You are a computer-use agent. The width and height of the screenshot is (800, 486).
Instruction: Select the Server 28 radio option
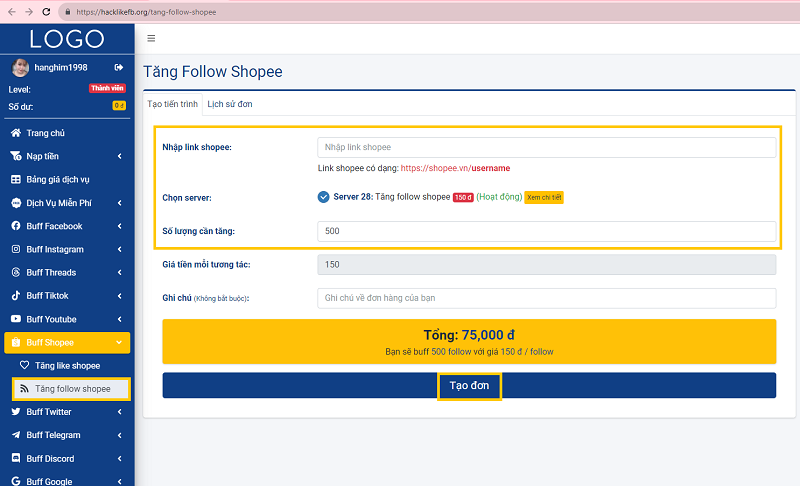click(x=323, y=197)
